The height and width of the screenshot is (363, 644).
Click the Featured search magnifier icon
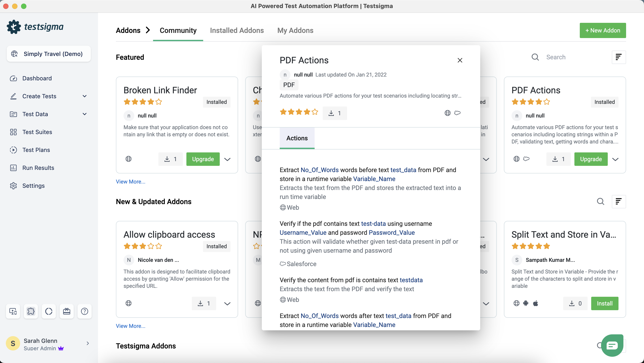point(535,57)
